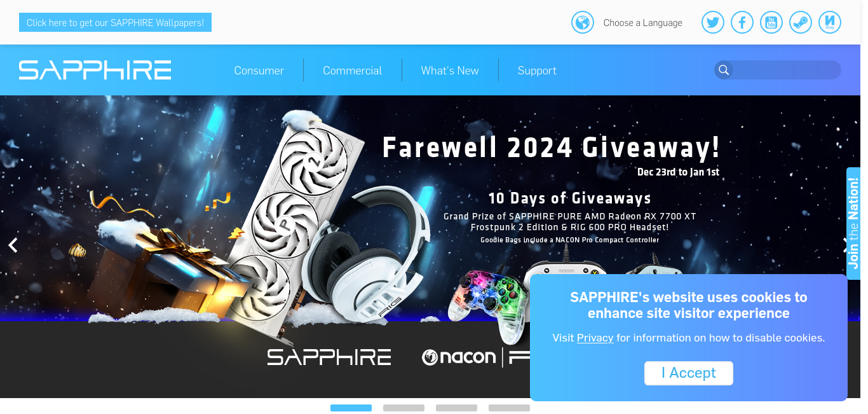Accept cookies with I Accept button
The image size is (868, 414).
click(x=689, y=373)
